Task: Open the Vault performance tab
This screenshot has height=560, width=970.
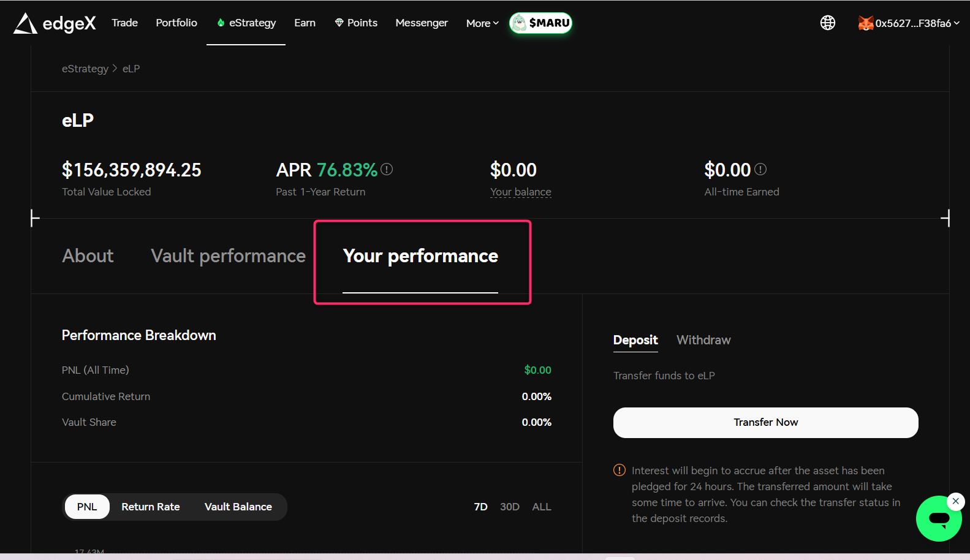Action: tap(228, 255)
